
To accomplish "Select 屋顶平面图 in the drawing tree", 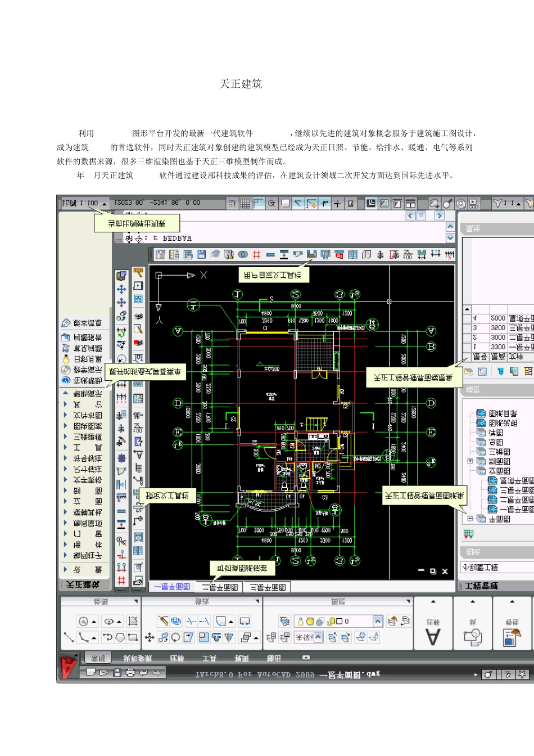I will [510, 480].
